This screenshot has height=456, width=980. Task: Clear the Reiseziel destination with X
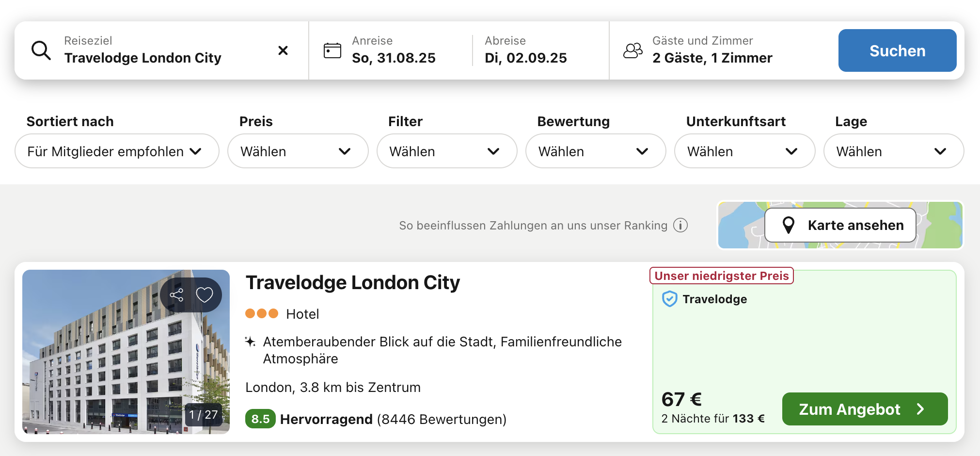coord(283,50)
